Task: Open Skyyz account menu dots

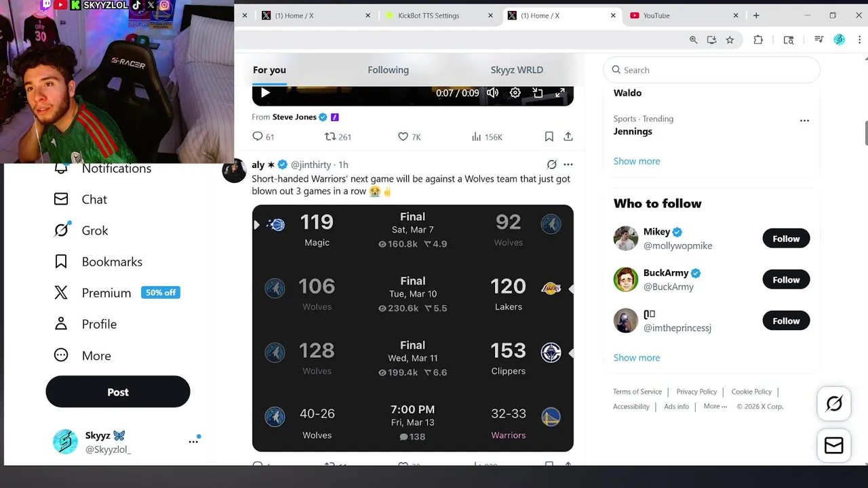Action: click(193, 441)
